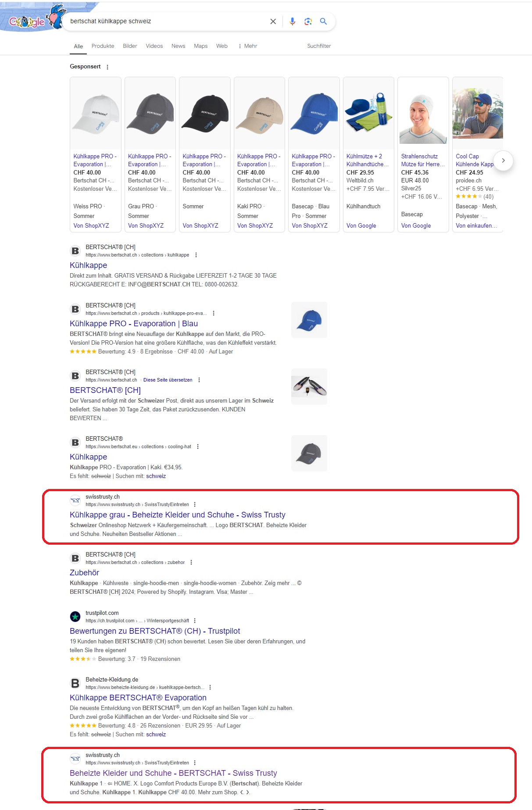Open Kühlkappe grau - Swiss Trusty result
Screen dimensions: 532x810
[x=178, y=515]
